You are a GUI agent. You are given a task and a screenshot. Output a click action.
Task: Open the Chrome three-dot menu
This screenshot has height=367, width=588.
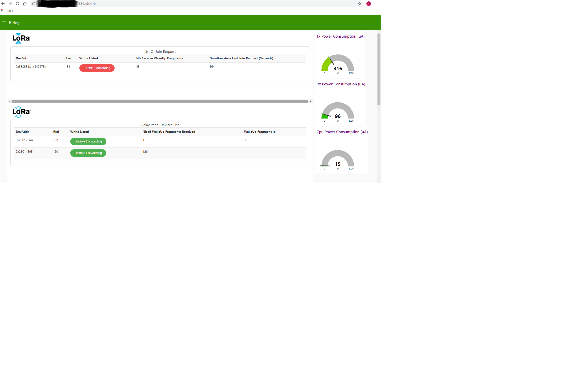coord(376,4)
